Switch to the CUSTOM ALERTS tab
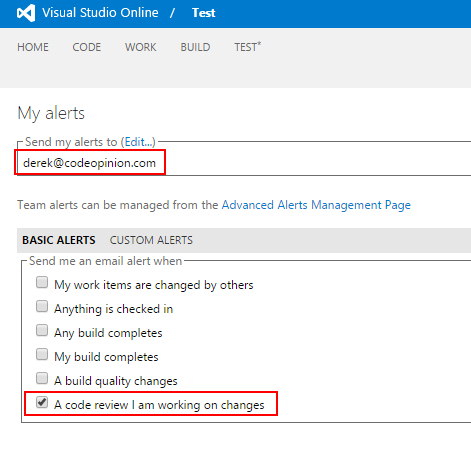The width and height of the screenshot is (471, 449). point(151,240)
